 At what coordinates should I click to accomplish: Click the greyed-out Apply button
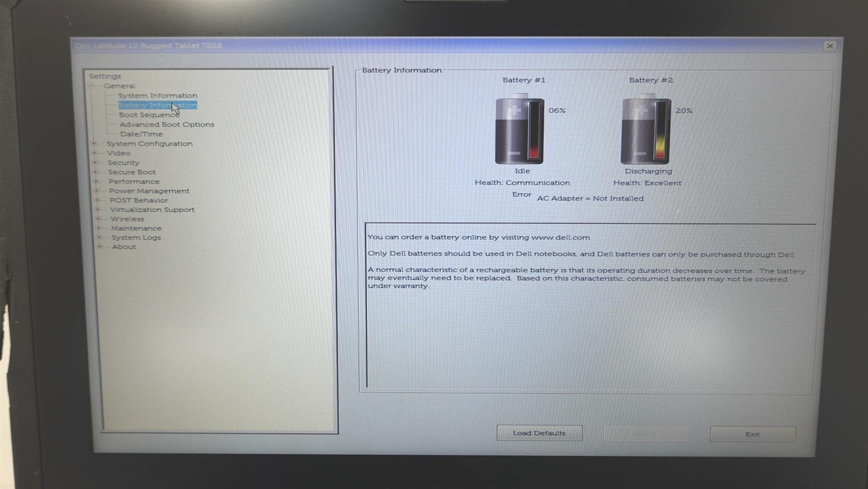(x=646, y=434)
